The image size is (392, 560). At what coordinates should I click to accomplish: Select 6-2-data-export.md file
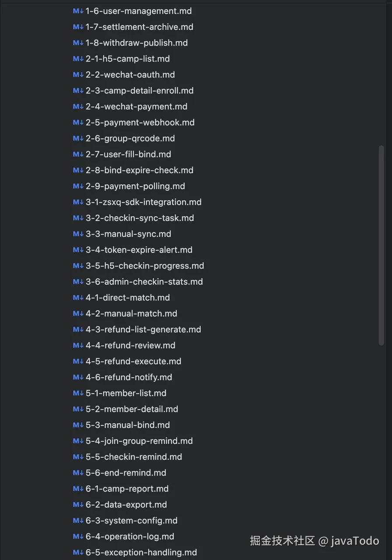(126, 504)
